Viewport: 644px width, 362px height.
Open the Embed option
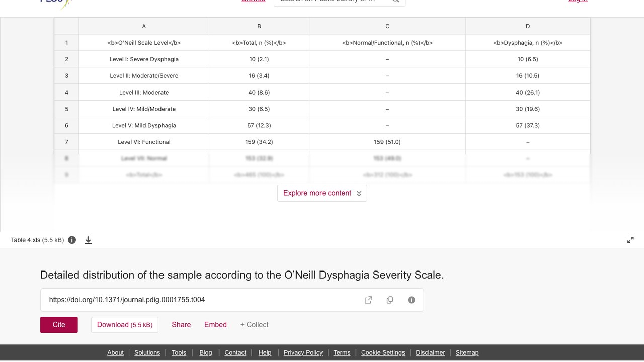point(215,325)
